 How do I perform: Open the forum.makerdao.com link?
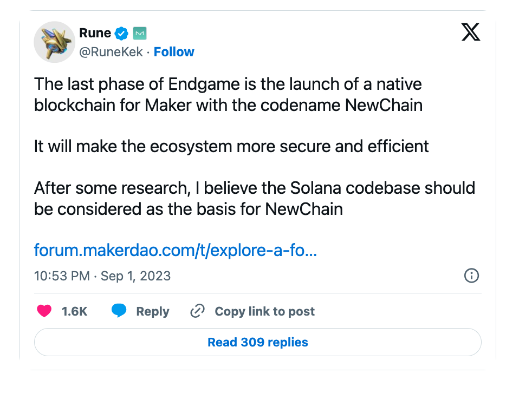175,250
